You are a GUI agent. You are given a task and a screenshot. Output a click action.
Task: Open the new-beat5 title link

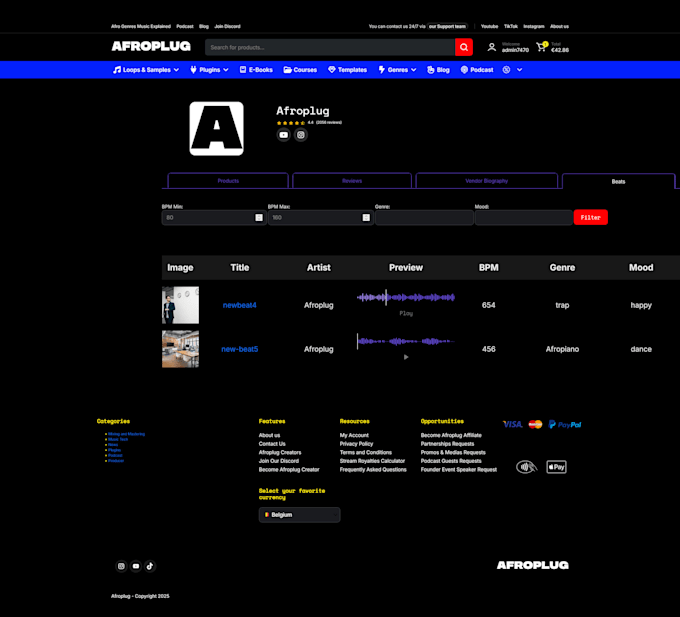coord(239,349)
